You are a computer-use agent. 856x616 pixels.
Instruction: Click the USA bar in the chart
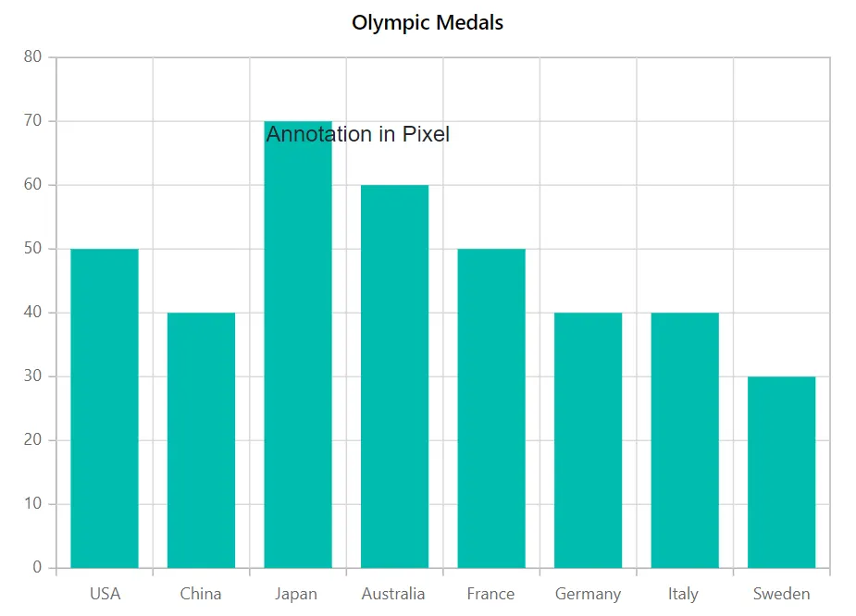click(105, 408)
